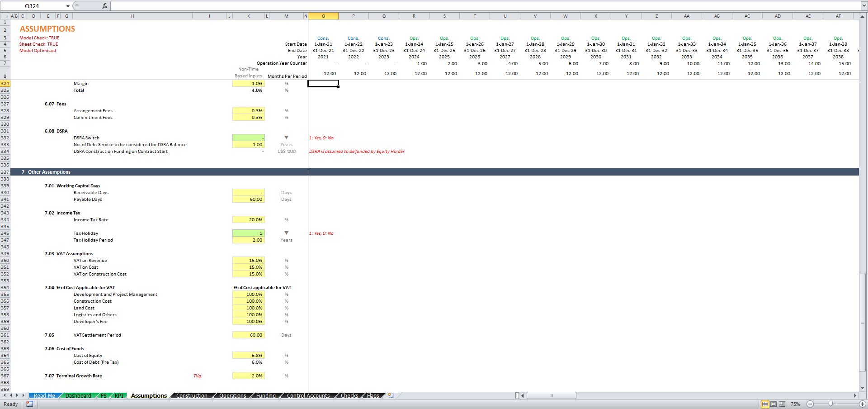
Task: Click the zoom slider handle
Action: tap(830, 404)
